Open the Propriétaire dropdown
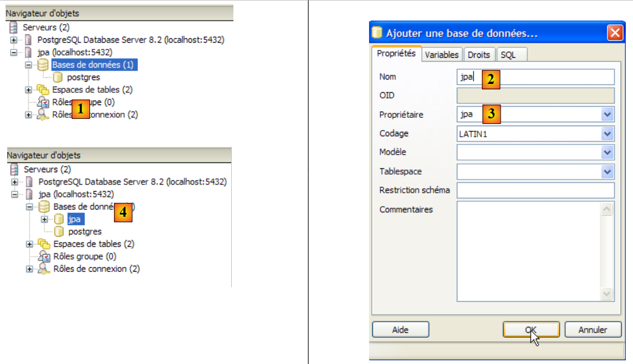The image size is (633, 364). click(607, 115)
